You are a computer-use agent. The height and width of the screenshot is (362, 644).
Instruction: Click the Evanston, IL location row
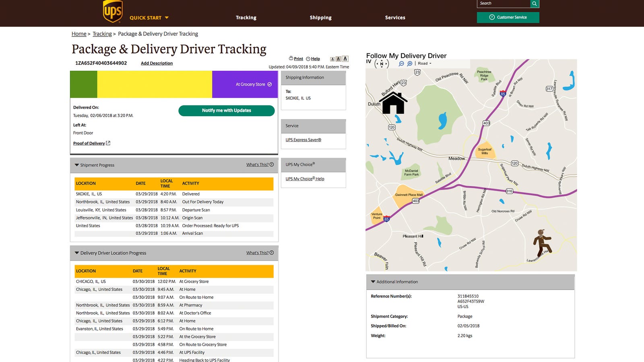click(174, 329)
